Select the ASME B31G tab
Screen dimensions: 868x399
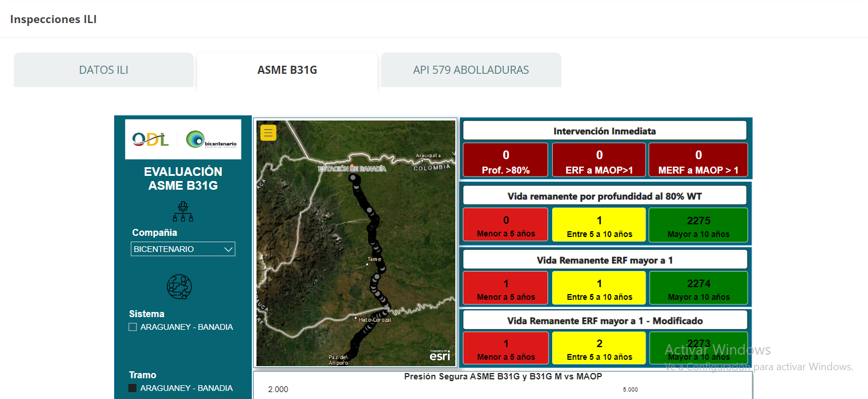287,70
